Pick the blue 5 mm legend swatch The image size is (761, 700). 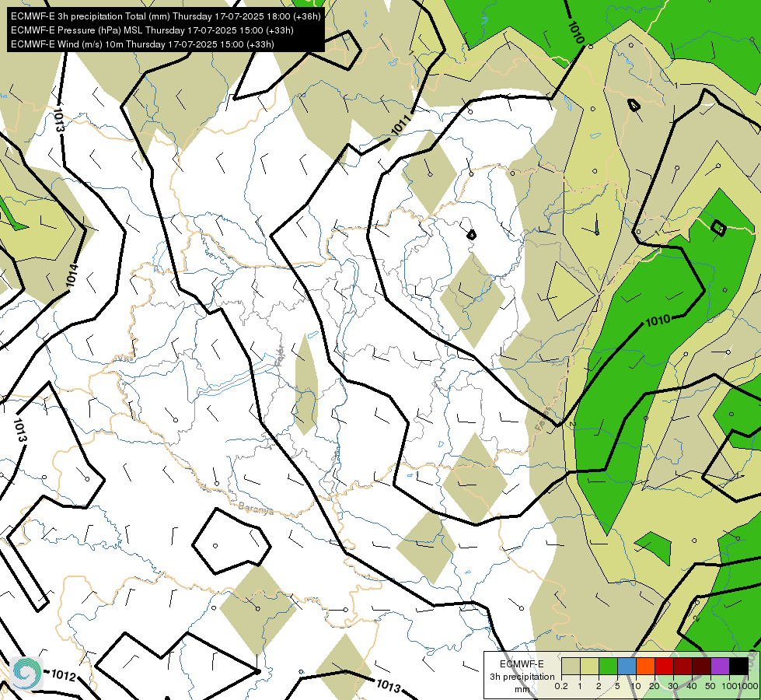pos(627,667)
